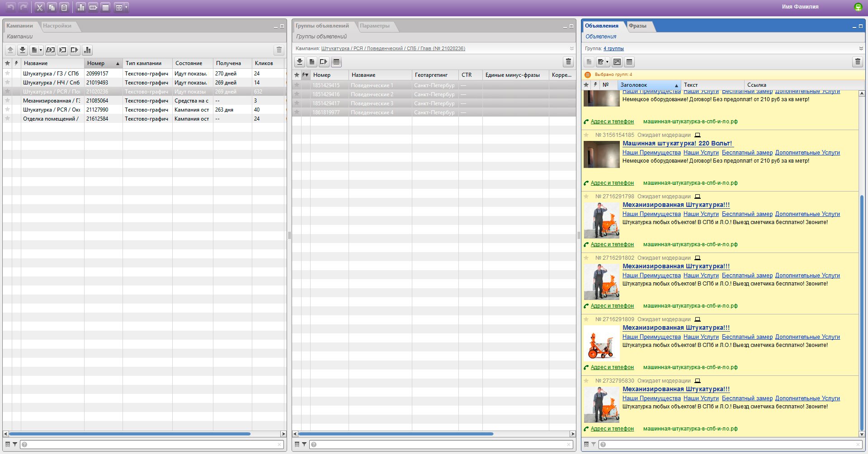868x454 pixels.
Task: Click the table view icon in Группы объявлений
Action: coord(336,62)
